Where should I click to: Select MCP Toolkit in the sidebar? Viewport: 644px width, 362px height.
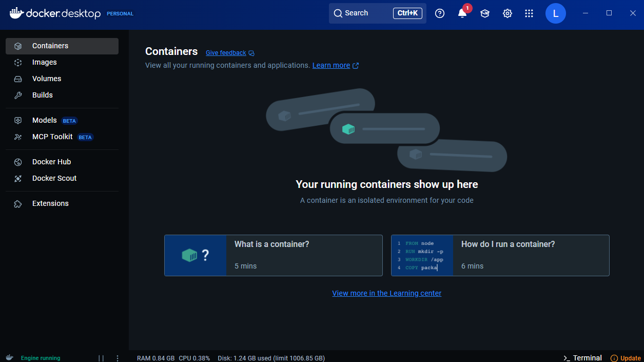pyautogui.click(x=62, y=137)
